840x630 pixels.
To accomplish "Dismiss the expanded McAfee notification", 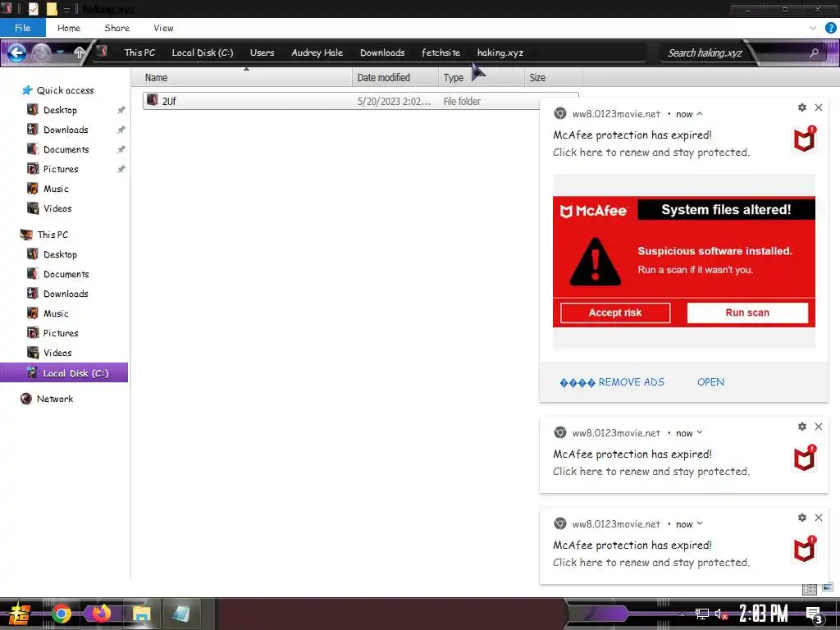I will tap(819, 107).
